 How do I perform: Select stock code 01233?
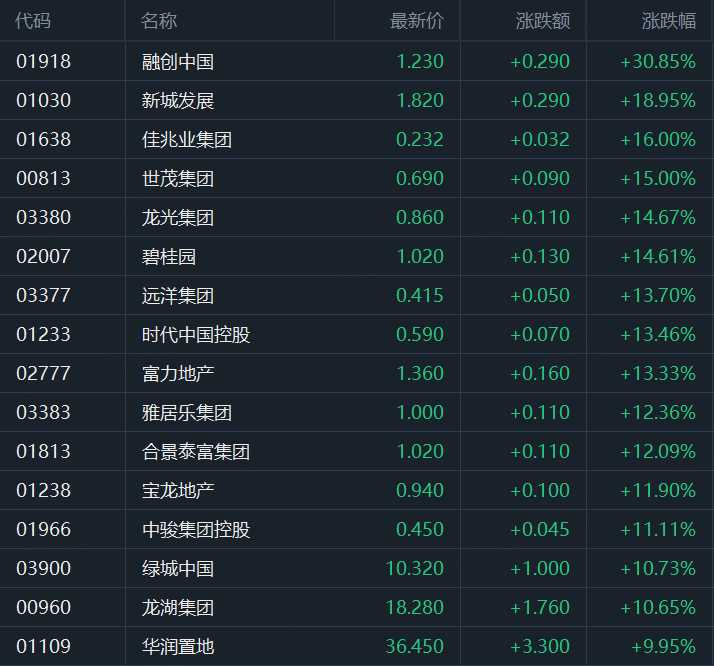pos(43,335)
